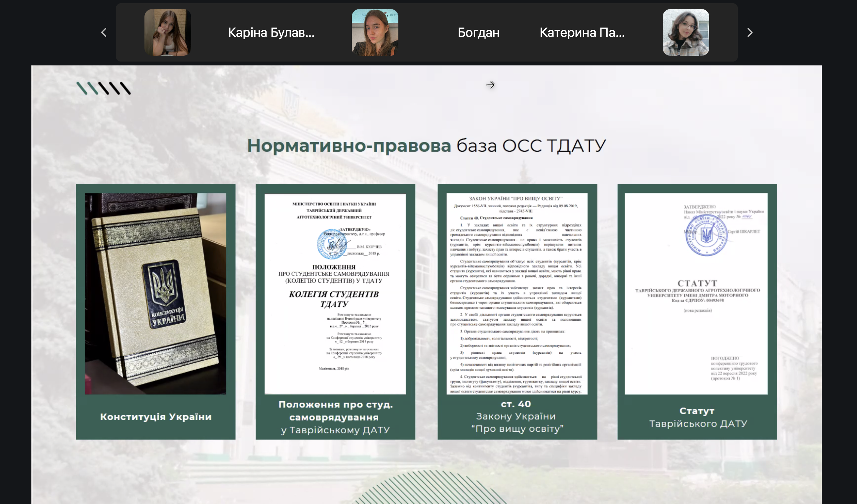857x504 pixels.
Task: Click the small arrow cursor icon on slide
Action: [x=490, y=85]
